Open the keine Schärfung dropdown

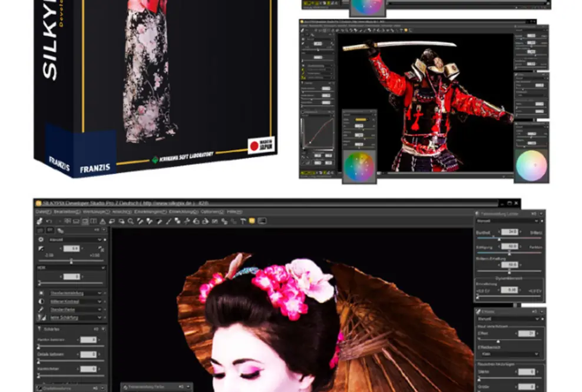(75, 317)
